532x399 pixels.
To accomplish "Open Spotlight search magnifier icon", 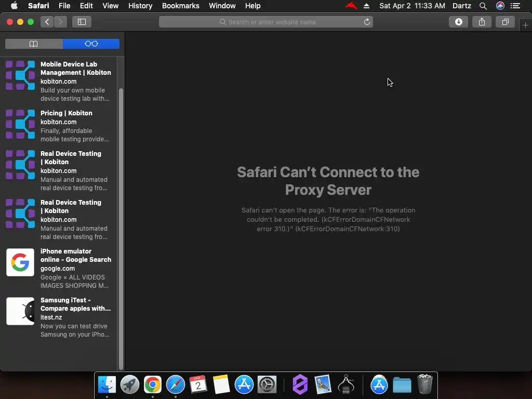I will tap(483, 6).
